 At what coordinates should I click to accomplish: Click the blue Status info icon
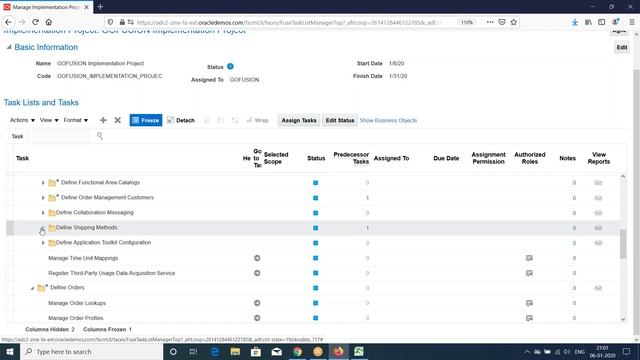230,66
